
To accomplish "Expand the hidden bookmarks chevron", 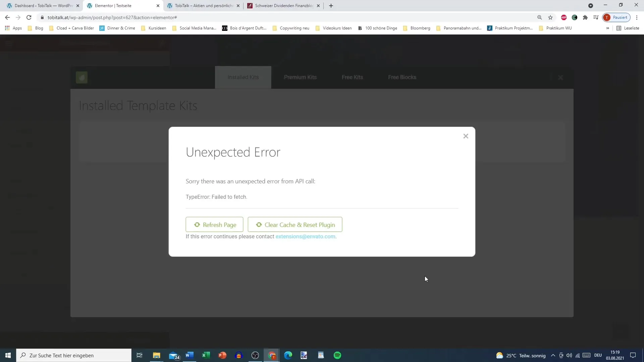I will tap(607, 28).
